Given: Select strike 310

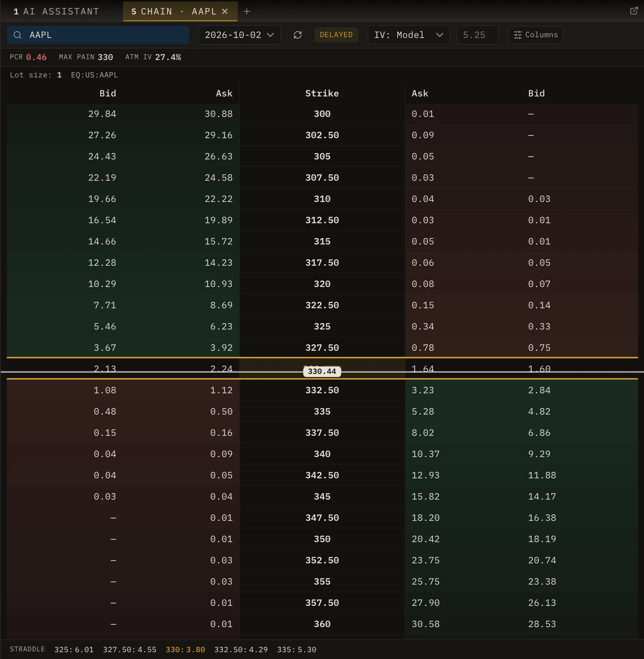Looking at the screenshot, I should coord(322,199).
